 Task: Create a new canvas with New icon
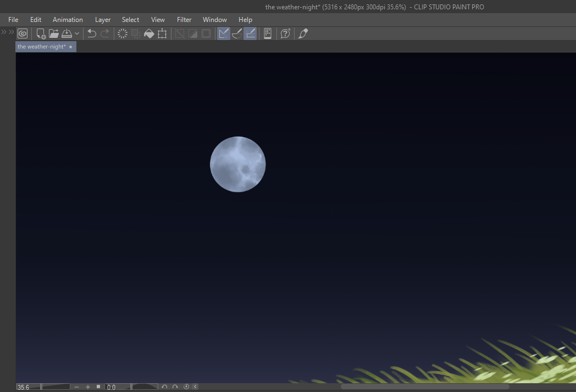click(x=41, y=33)
